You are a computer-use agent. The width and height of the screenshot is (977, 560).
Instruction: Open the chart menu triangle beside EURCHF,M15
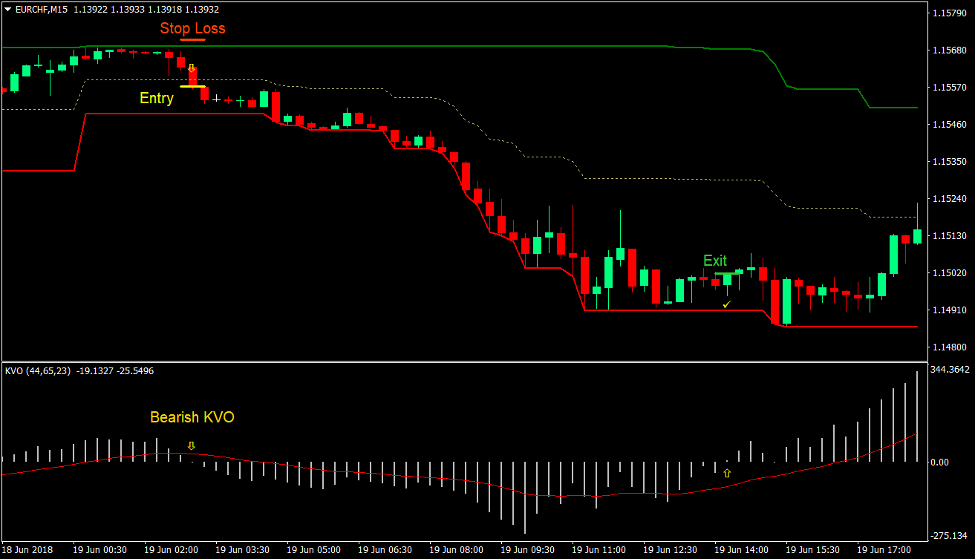click(x=8, y=9)
